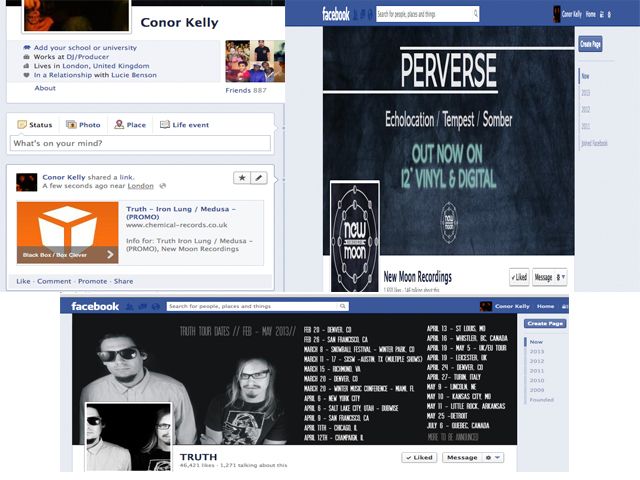This screenshot has width=640, height=480.
Task: Click facebook logo in New Moon Recordings window
Action: 336,14
